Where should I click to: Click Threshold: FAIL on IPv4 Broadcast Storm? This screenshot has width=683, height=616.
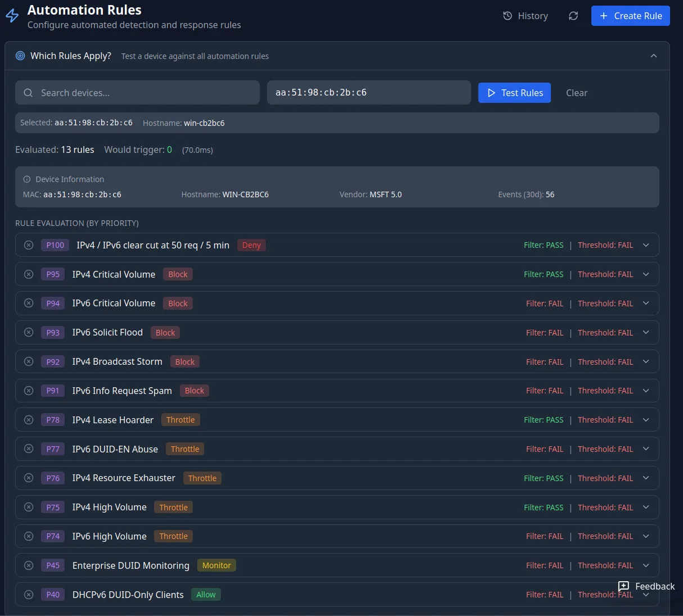(x=605, y=361)
